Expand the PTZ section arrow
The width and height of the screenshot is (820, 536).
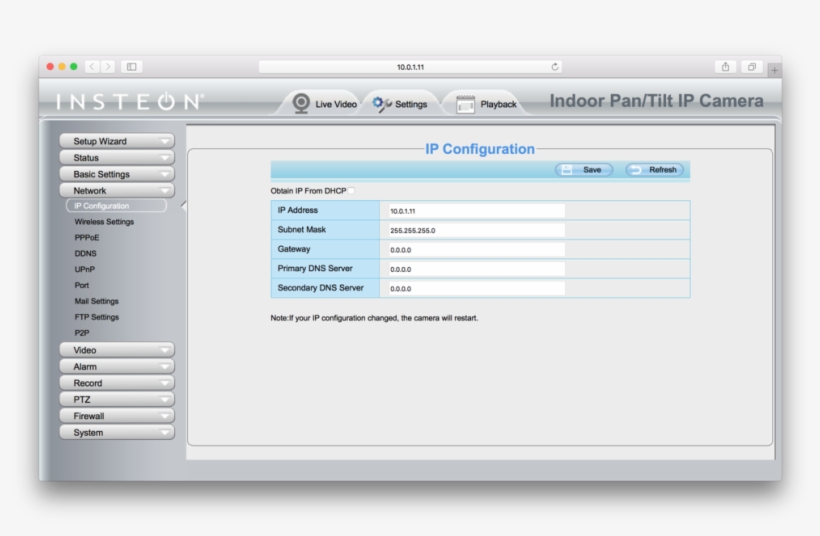(x=165, y=400)
